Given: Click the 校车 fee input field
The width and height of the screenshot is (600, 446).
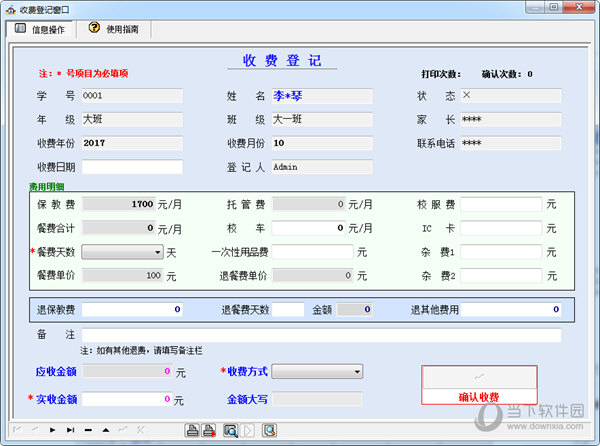Looking at the screenshot, I should click(309, 228).
